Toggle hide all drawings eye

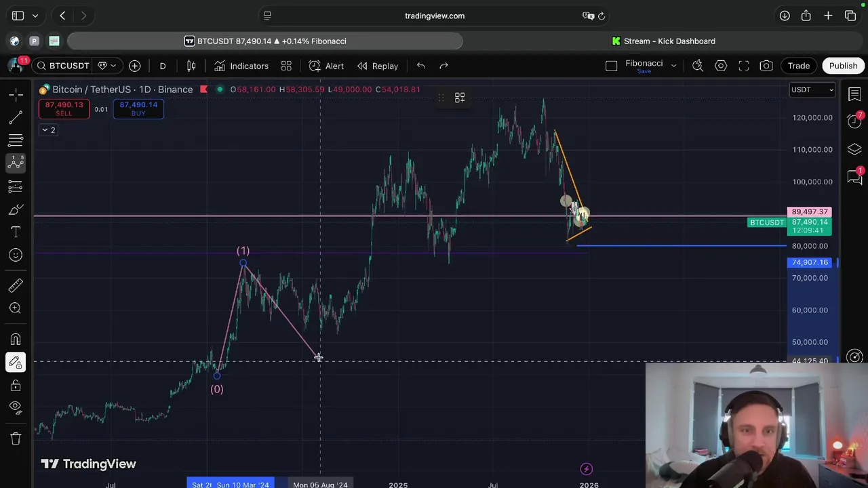[x=16, y=407]
